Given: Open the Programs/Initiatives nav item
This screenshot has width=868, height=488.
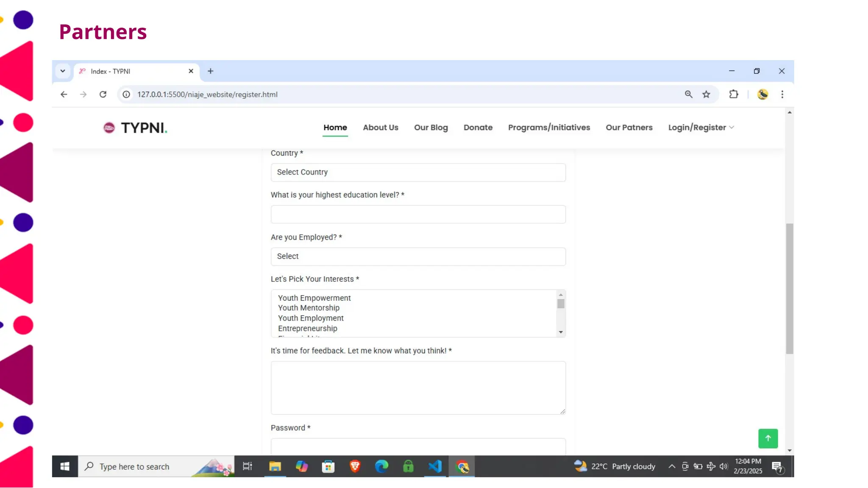Looking at the screenshot, I should (x=549, y=128).
